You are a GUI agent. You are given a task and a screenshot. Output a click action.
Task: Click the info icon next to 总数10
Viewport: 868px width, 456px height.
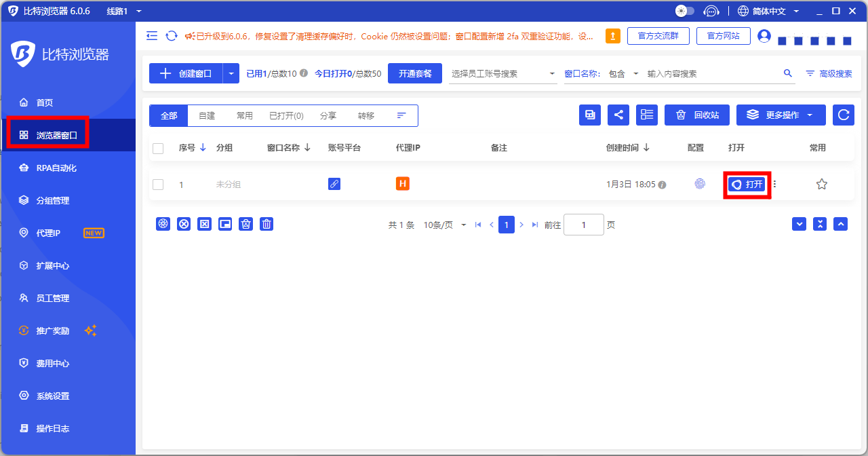pyautogui.click(x=304, y=73)
